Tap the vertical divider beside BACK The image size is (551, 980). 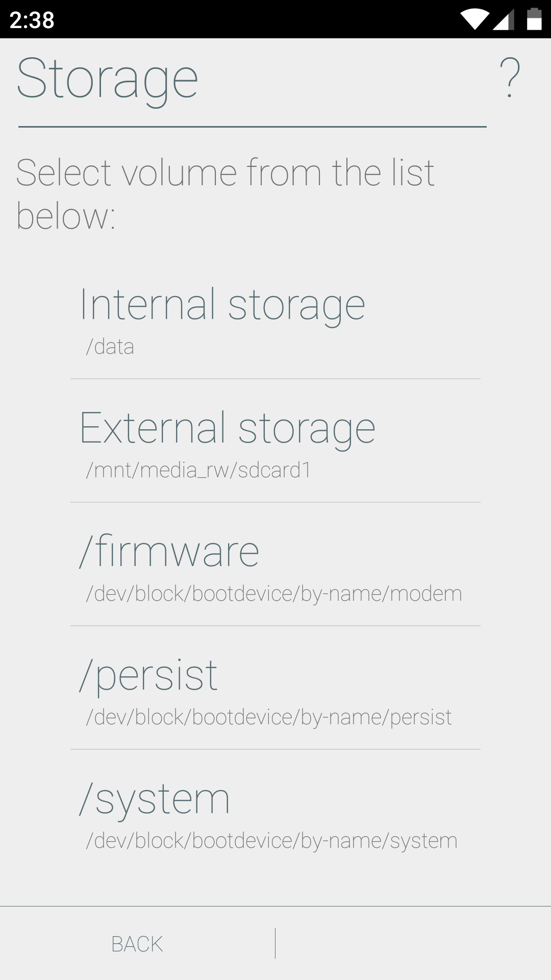[x=275, y=943]
